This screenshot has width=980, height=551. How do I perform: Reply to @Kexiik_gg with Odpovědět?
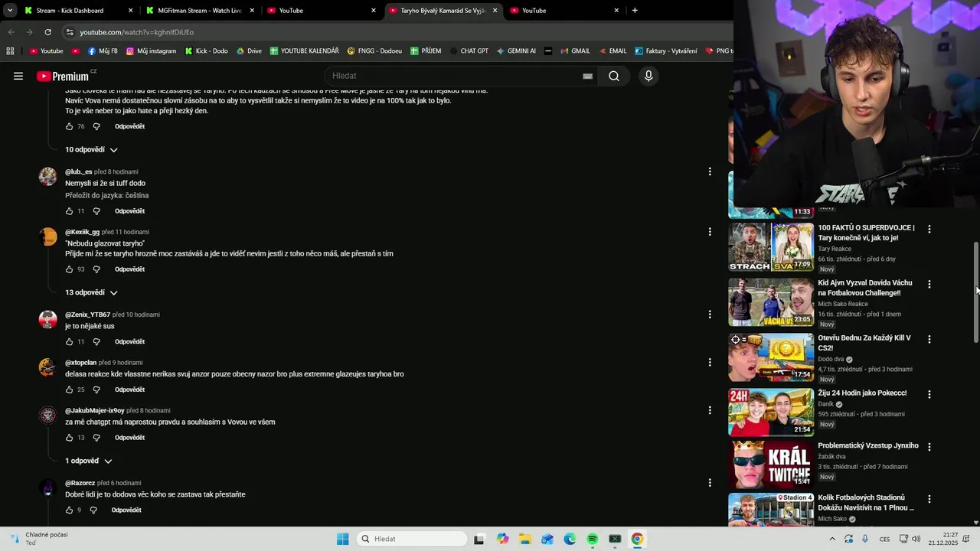coord(129,269)
